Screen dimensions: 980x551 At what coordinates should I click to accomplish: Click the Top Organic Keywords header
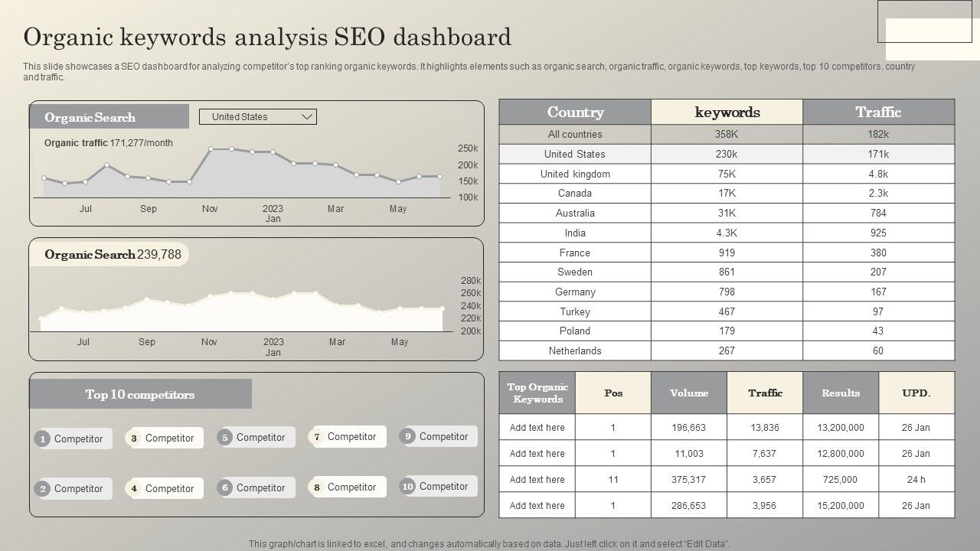click(537, 393)
